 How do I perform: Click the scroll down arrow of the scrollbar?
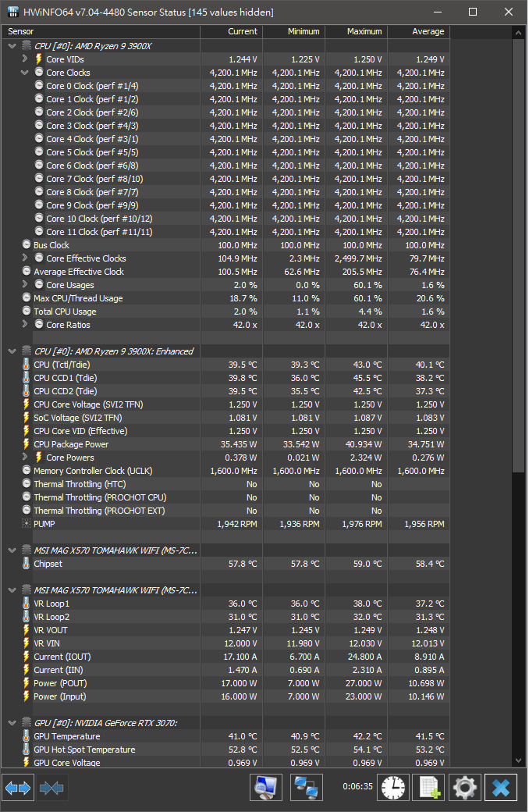point(519,760)
